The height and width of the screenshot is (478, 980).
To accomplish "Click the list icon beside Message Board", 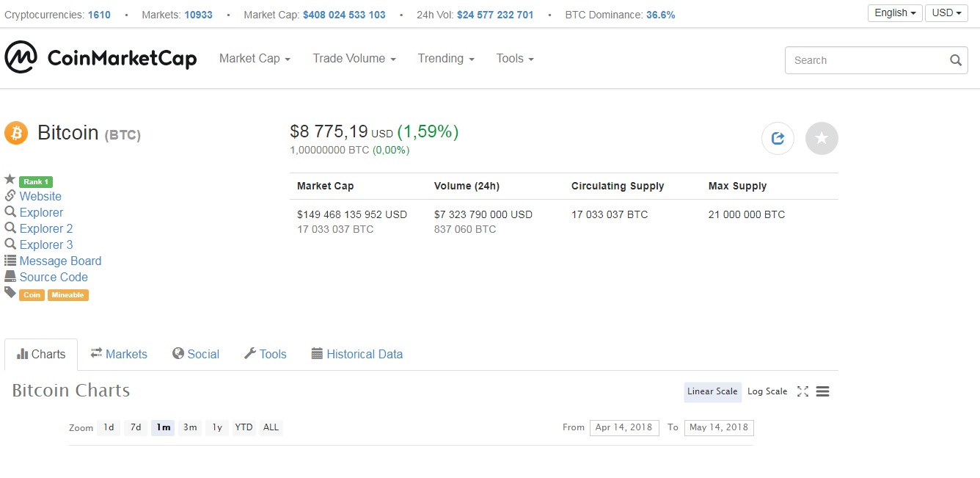I will pos(10,260).
